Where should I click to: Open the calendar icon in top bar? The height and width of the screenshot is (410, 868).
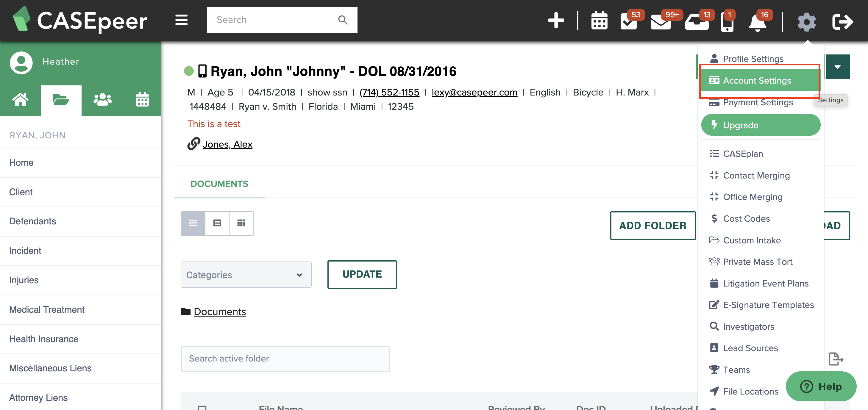pos(599,21)
